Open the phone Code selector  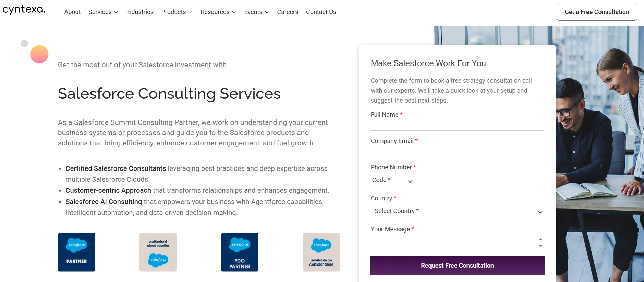tap(392, 180)
